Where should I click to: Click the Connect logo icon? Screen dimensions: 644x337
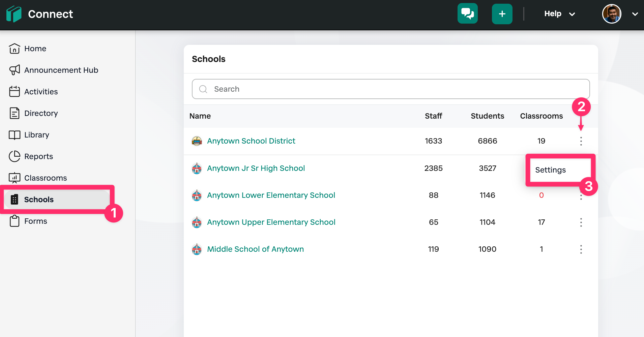(14, 14)
